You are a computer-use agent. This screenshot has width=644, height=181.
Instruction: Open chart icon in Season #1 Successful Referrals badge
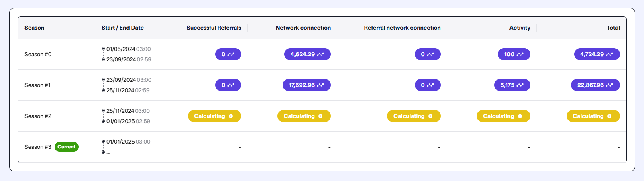[231, 85]
